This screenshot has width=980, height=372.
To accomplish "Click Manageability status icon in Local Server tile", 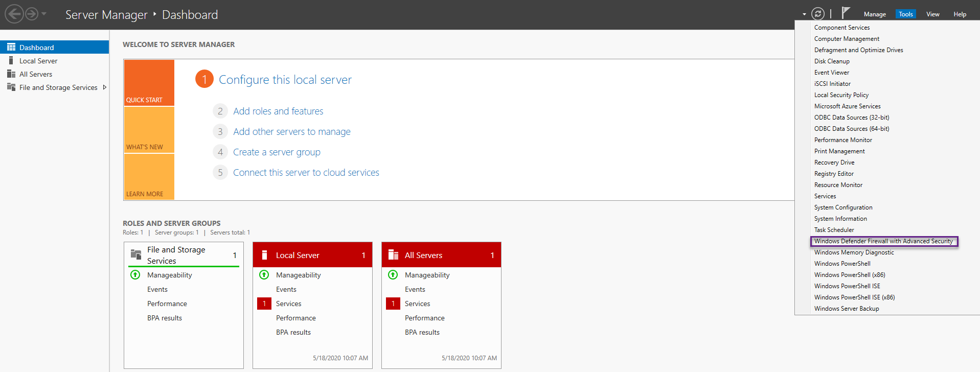I will pyautogui.click(x=264, y=275).
